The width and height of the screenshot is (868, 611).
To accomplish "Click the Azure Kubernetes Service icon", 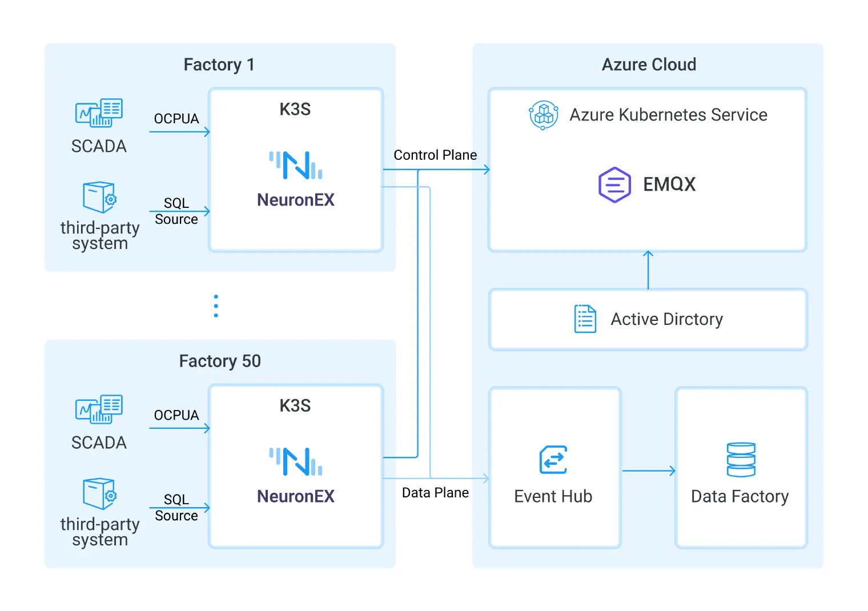I will (x=543, y=115).
